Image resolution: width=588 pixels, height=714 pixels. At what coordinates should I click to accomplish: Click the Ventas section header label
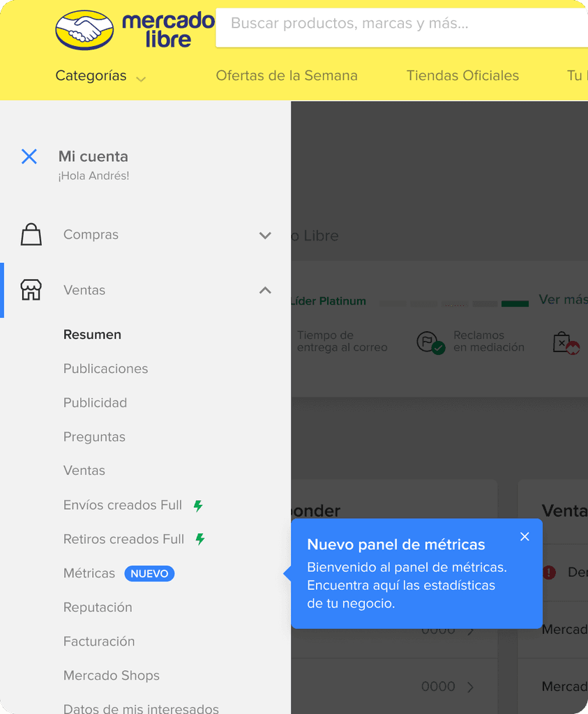point(84,290)
